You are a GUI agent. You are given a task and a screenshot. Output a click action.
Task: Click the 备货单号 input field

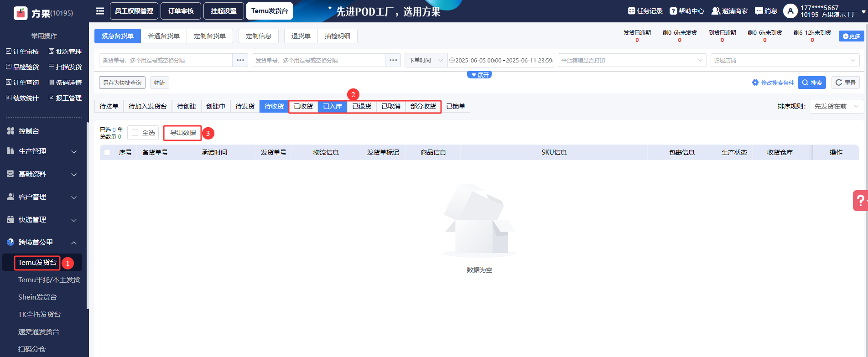point(166,60)
